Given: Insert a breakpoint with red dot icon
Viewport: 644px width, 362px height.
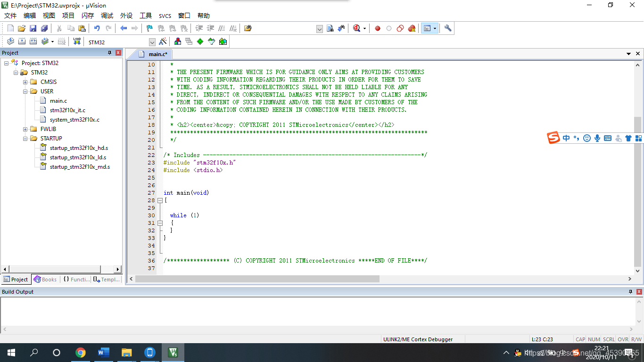Looking at the screenshot, I should (x=378, y=28).
